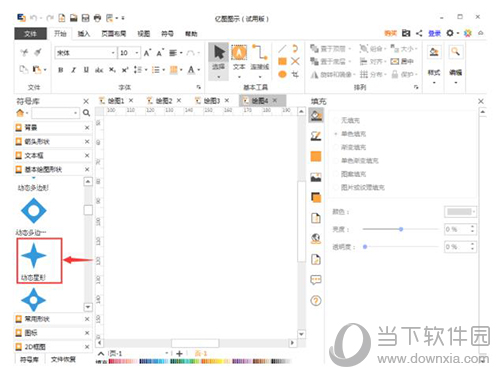The width and height of the screenshot is (500, 377).
Task: Click the cut scissors icon
Action: [x=24, y=52]
